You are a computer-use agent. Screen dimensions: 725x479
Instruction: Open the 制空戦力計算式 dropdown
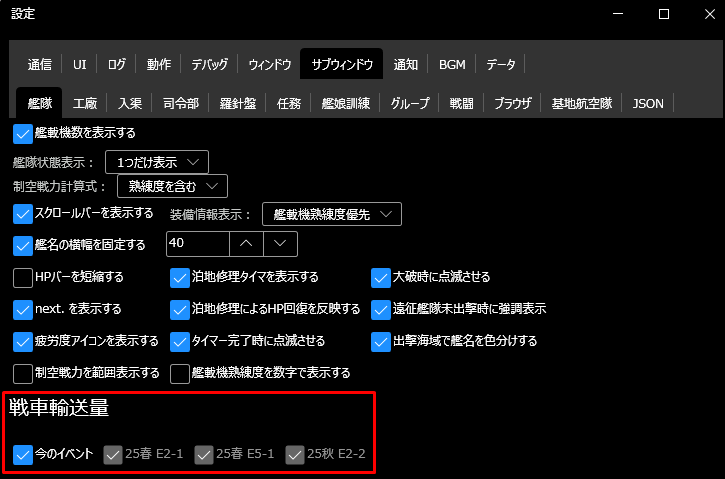tap(172, 186)
